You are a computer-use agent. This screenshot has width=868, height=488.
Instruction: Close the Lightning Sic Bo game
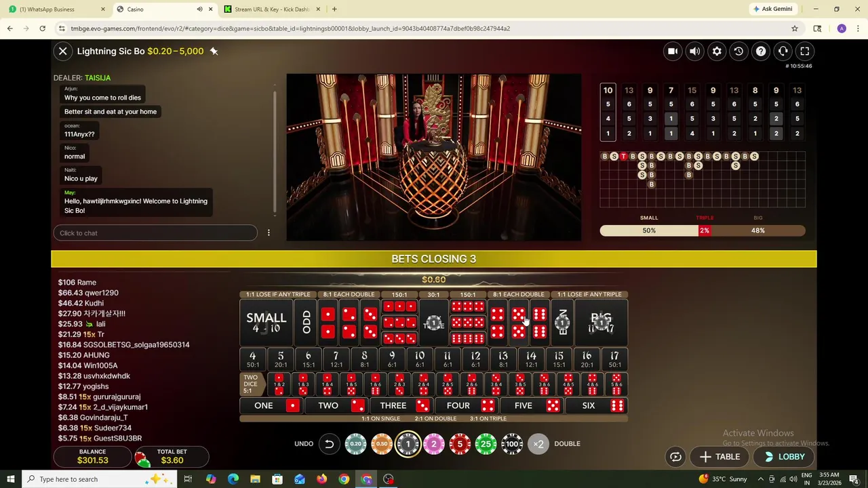point(62,51)
